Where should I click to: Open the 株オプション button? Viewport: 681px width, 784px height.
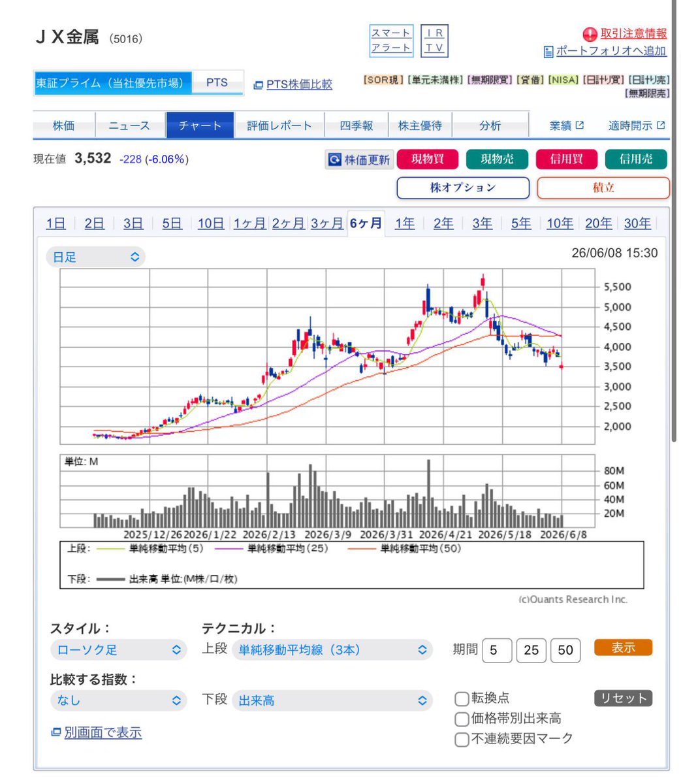(463, 188)
